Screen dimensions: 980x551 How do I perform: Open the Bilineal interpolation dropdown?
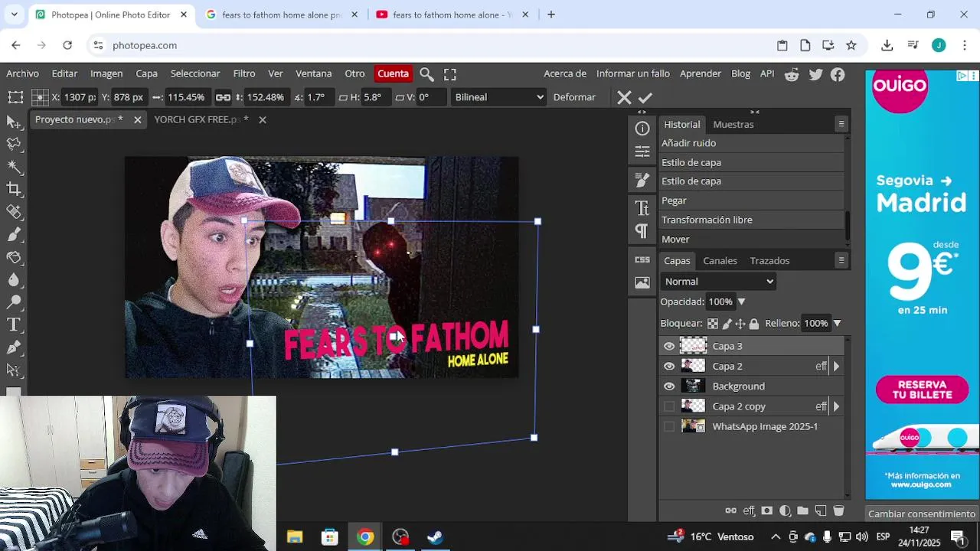click(x=498, y=97)
